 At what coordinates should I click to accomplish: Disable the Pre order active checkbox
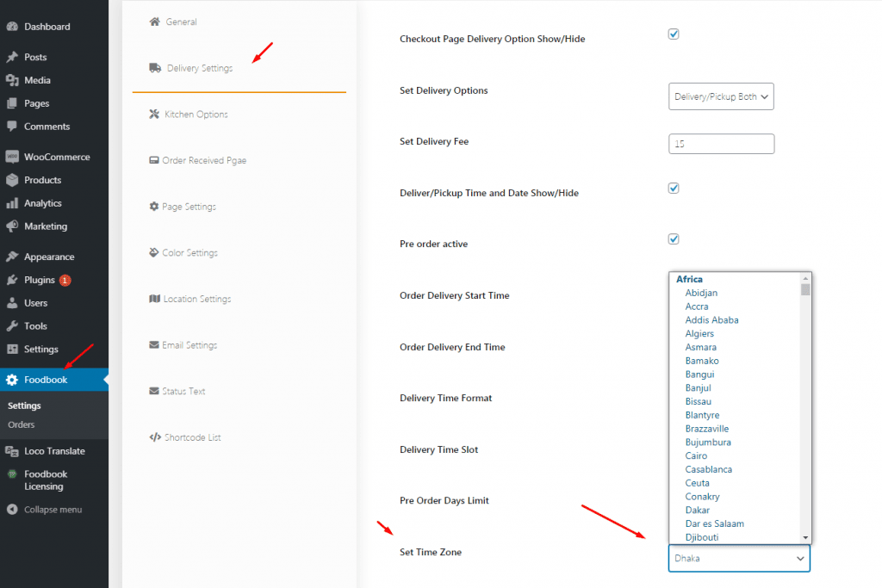(674, 239)
